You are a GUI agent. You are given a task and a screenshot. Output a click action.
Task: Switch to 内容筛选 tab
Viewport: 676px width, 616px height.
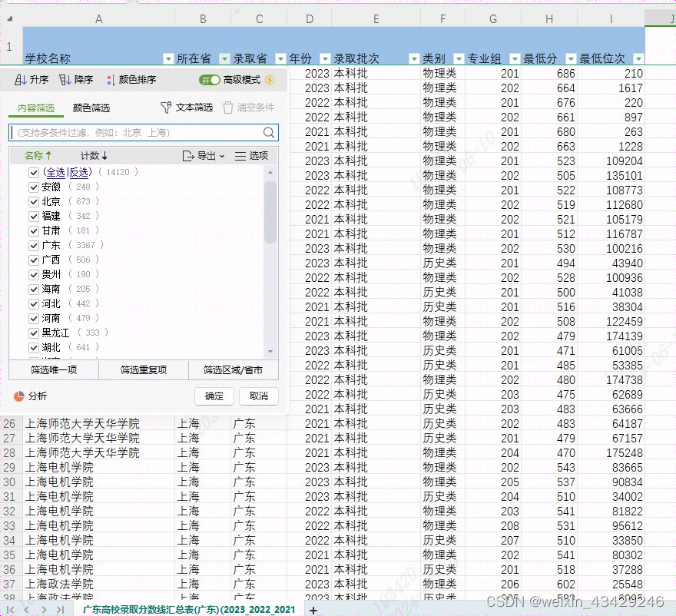pyautogui.click(x=36, y=108)
